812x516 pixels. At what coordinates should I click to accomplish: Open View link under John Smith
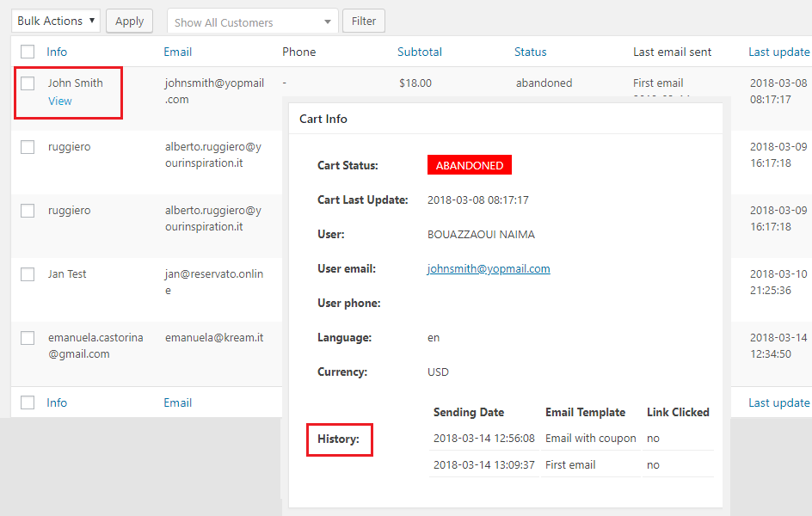(x=60, y=101)
